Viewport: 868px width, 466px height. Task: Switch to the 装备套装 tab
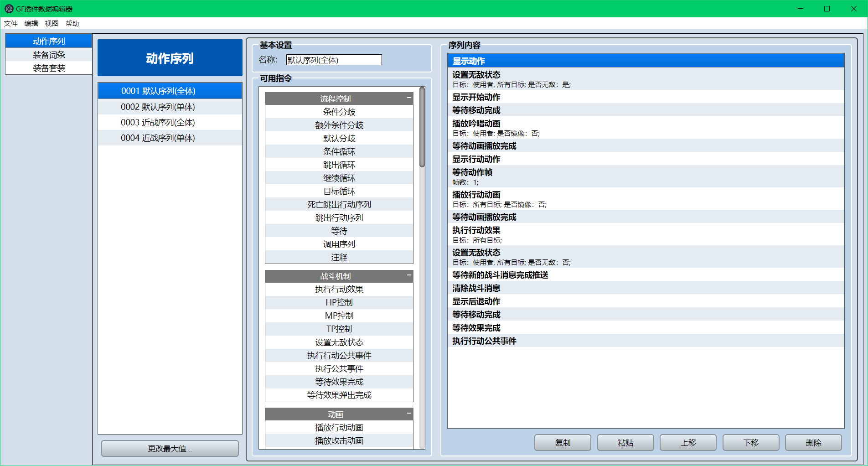(49, 68)
